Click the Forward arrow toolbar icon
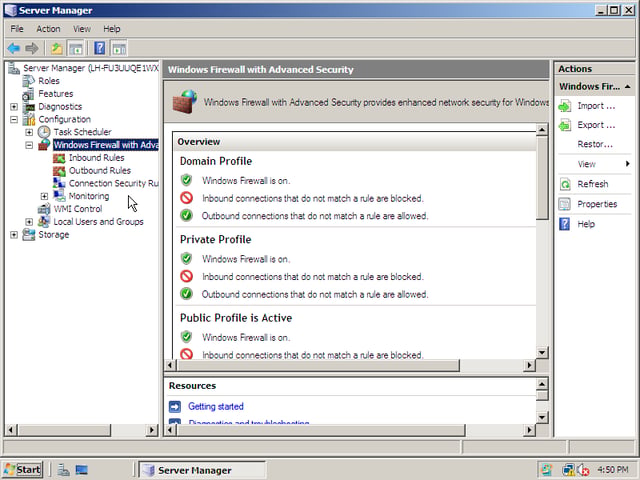This screenshot has width=640, height=480. (32, 49)
